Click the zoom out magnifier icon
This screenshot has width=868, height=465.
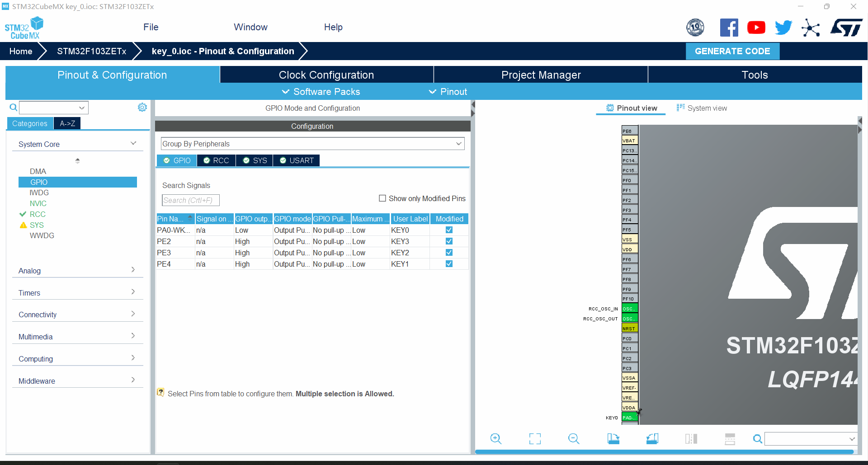pyautogui.click(x=574, y=439)
